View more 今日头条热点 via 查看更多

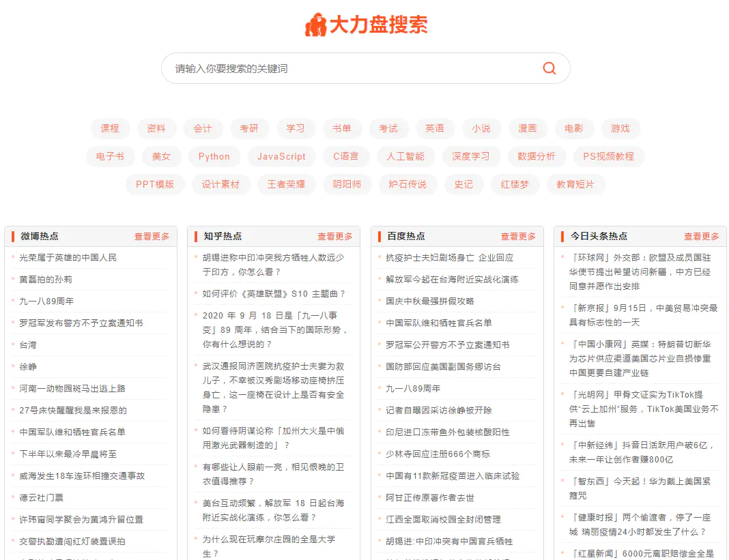pos(702,237)
